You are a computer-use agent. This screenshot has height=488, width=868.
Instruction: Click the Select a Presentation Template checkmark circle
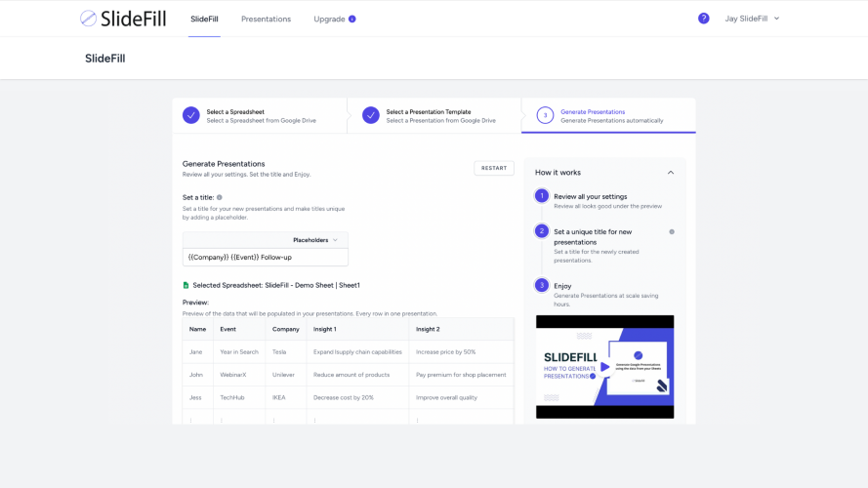point(371,115)
